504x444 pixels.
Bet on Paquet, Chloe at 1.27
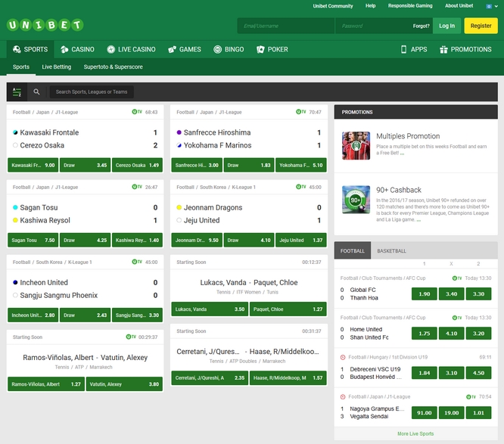pos(288,309)
